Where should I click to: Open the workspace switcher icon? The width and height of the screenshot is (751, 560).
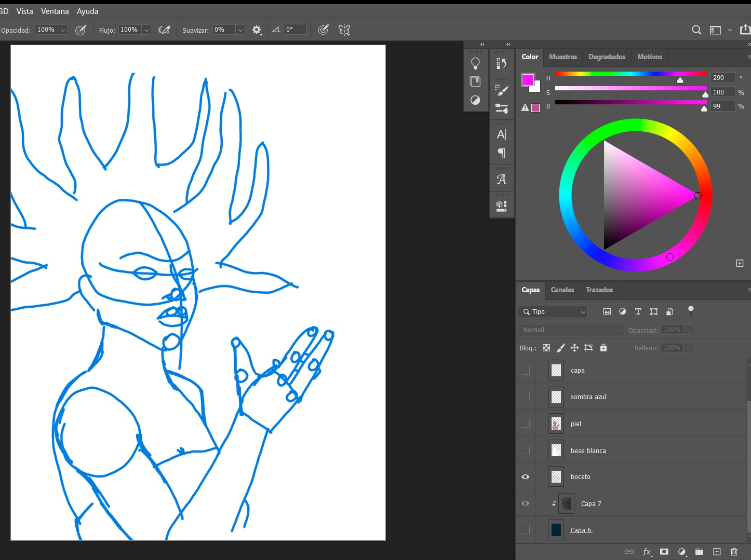coord(715,30)
